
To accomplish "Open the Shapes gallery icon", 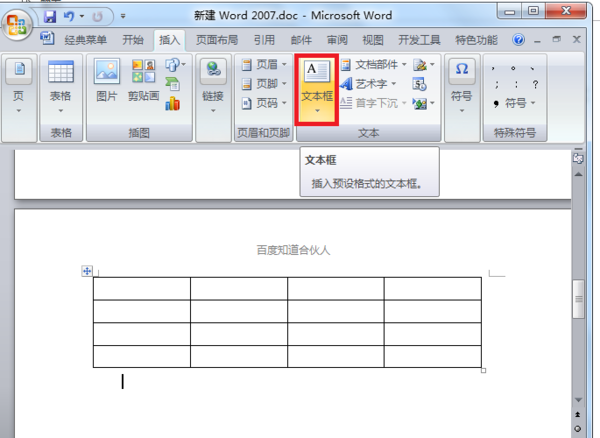I will [x=175, y=65].
